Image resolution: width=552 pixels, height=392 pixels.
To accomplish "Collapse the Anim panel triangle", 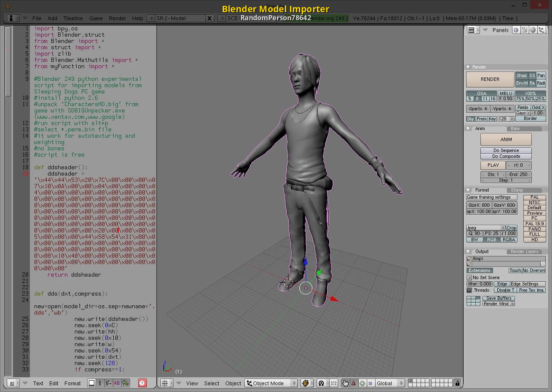I will click(468, 128).
